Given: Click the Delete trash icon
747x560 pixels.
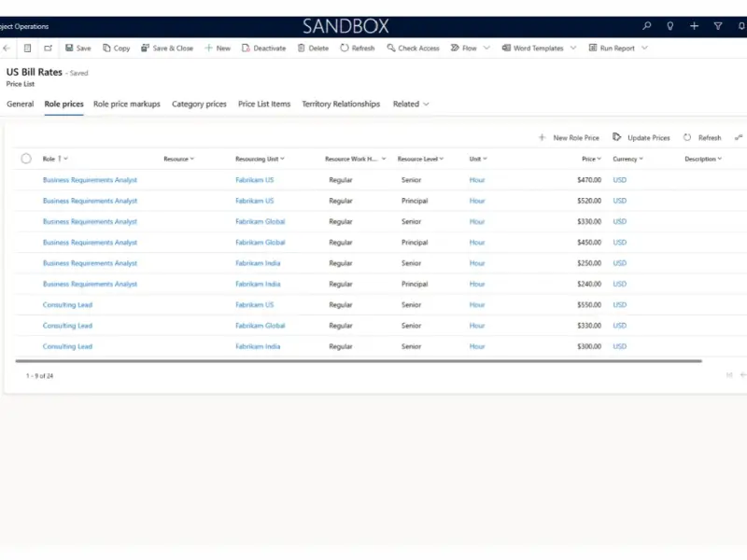Looking at the screenshot, I should [302, 49].
